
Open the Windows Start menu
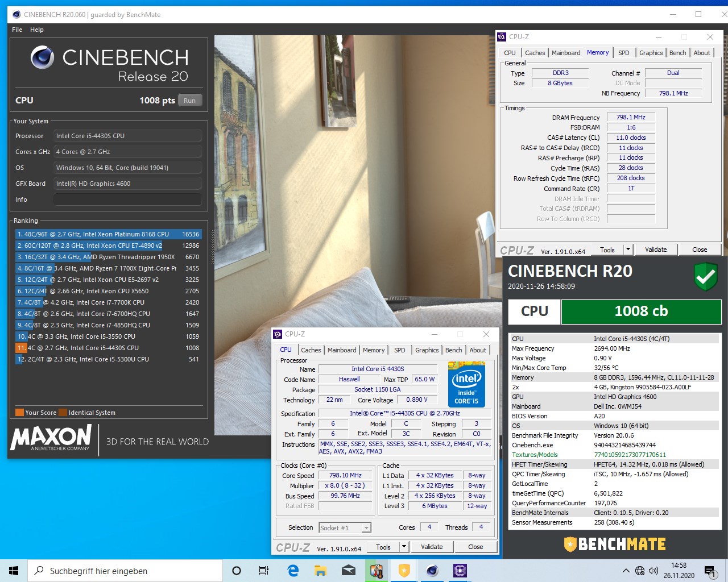[14, 571]
